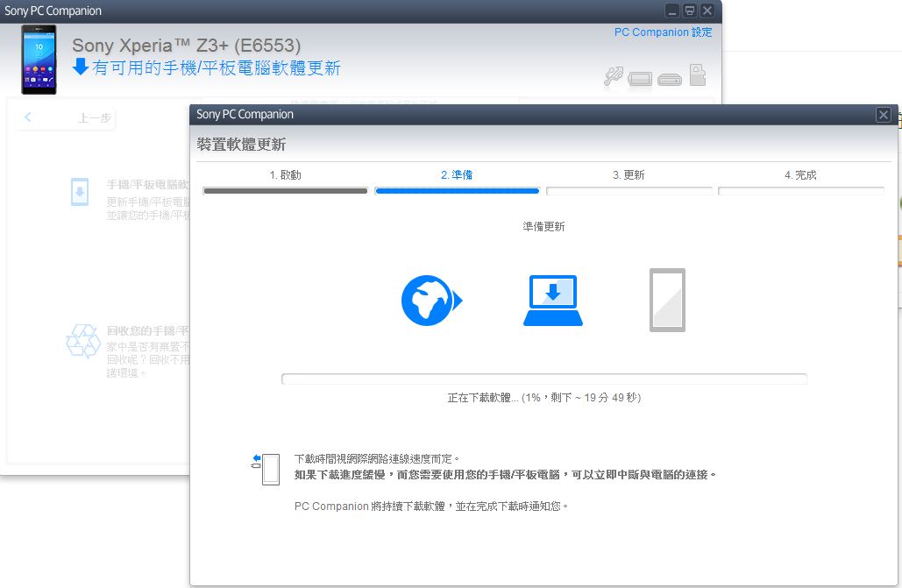This screenshot has width=902, height=588.
Task: Click the empty progress bar under 更新
Action: (629, 191)
